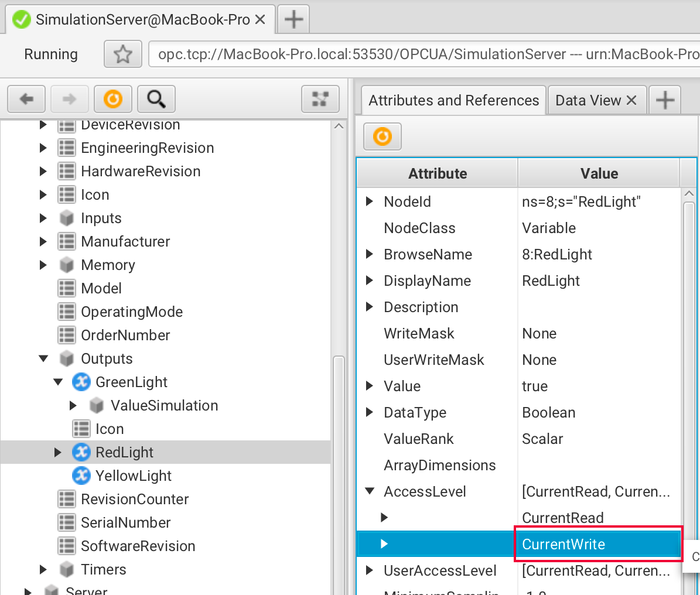This screenshot has width=700, height=595.
Task: Select the Attributes and References tab
Action: (453, 101)
